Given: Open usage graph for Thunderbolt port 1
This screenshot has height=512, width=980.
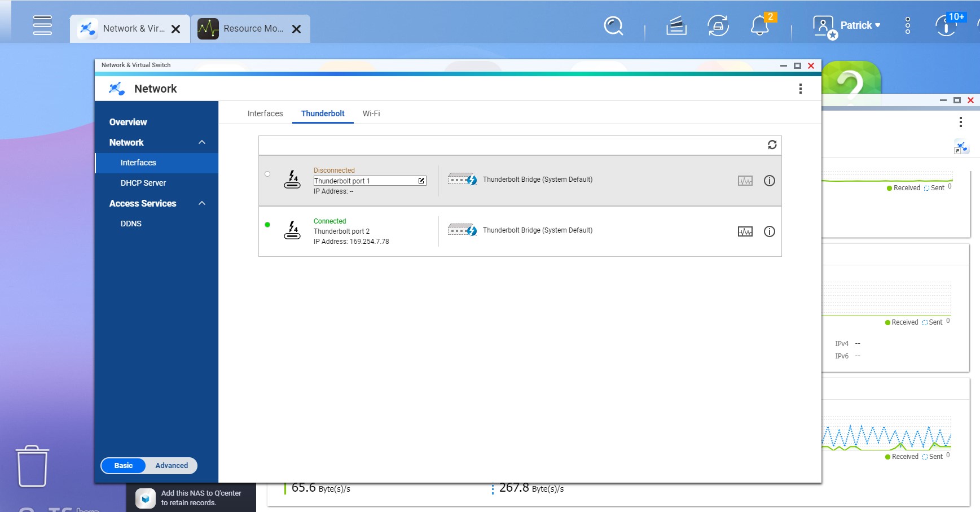Looking at the screenshot, I should [745, 181].
